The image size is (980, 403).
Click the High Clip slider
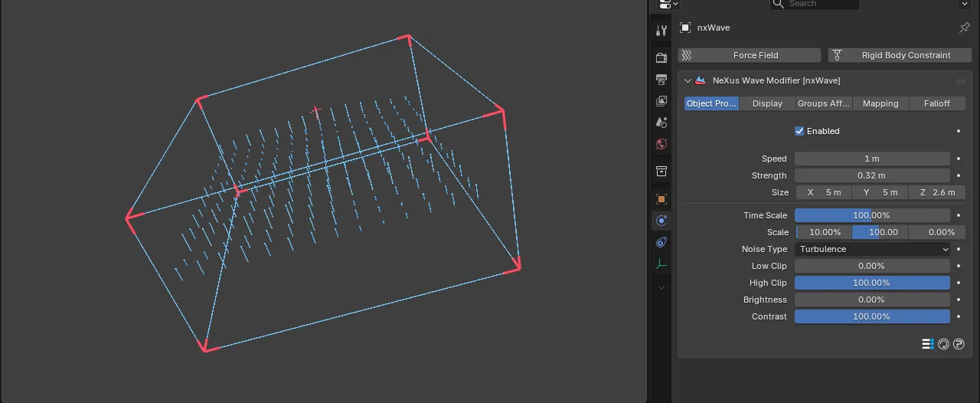(872, 283)
